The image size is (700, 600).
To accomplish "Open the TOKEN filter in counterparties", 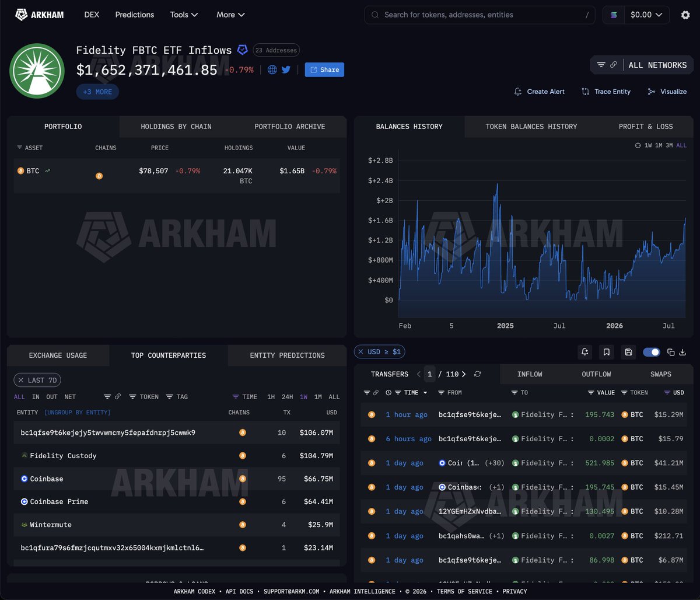I will (144, 397).
